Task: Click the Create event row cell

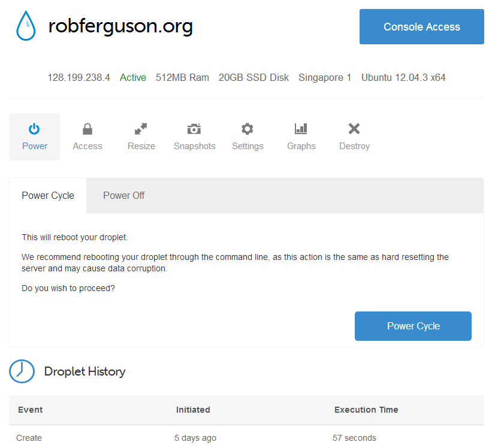Action: [x=29, y=438]
